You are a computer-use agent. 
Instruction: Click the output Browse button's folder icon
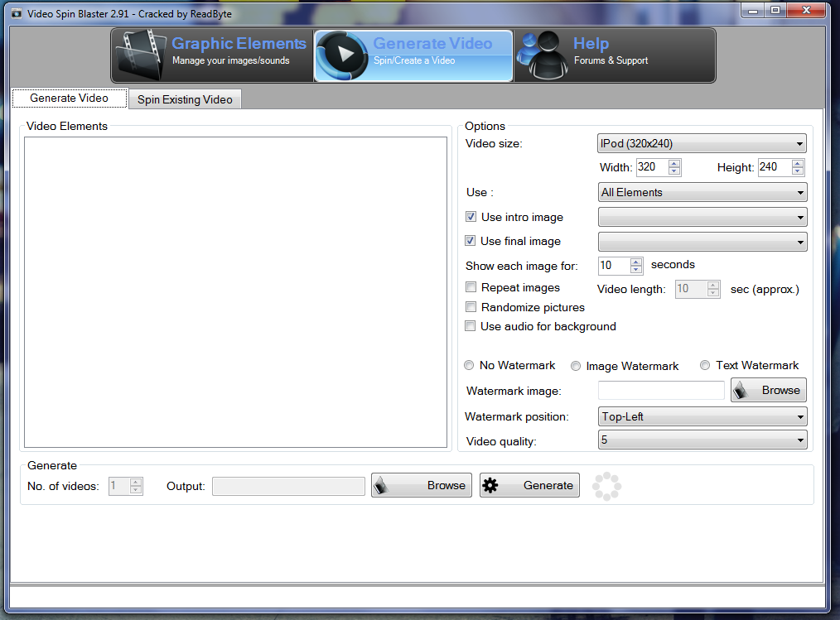(382, 486)
